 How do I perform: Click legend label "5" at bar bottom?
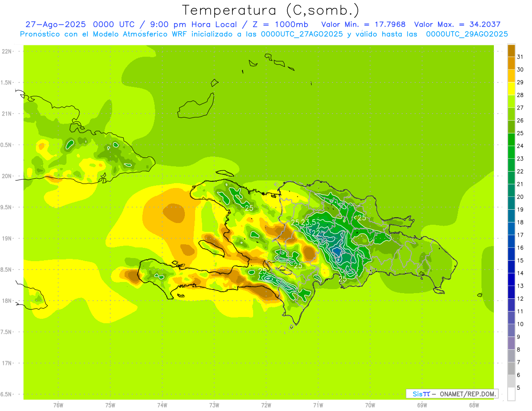pyautogui.click(x=519, y=388)
